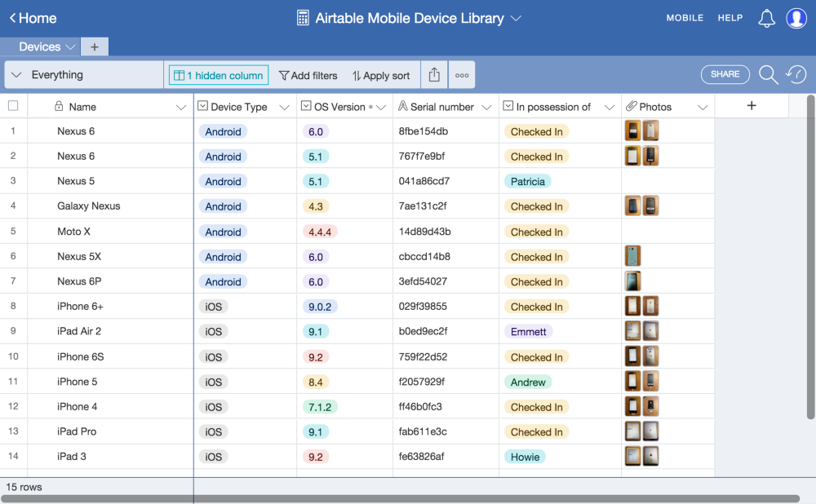Select the Devices table tab
Image resolution: width=816 pixels, height=504 pixels.
click(x=40, y=46)
